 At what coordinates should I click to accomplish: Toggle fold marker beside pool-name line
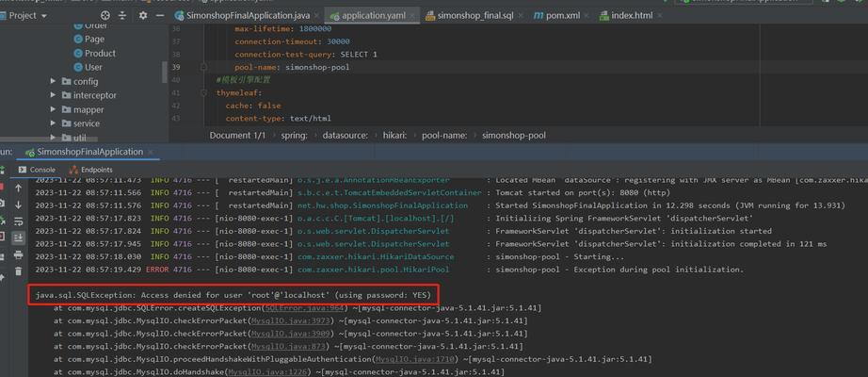pyautogui.click(x=203, y=67)
